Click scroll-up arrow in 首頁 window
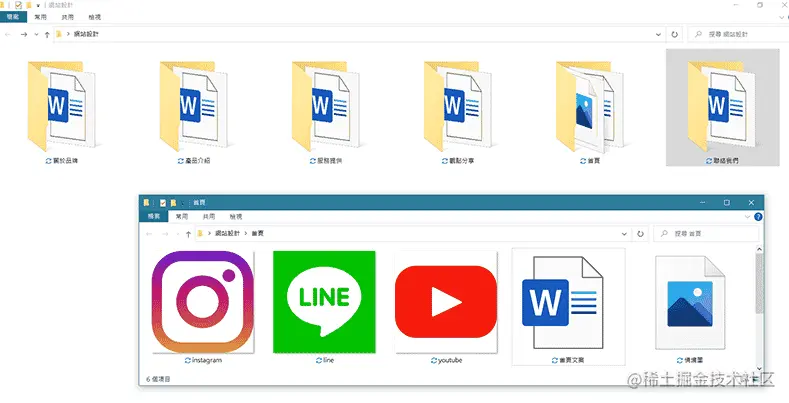Image resolution: width=789 pixels, height=403 pixels. pyautogui.click(x=759, y=249)
